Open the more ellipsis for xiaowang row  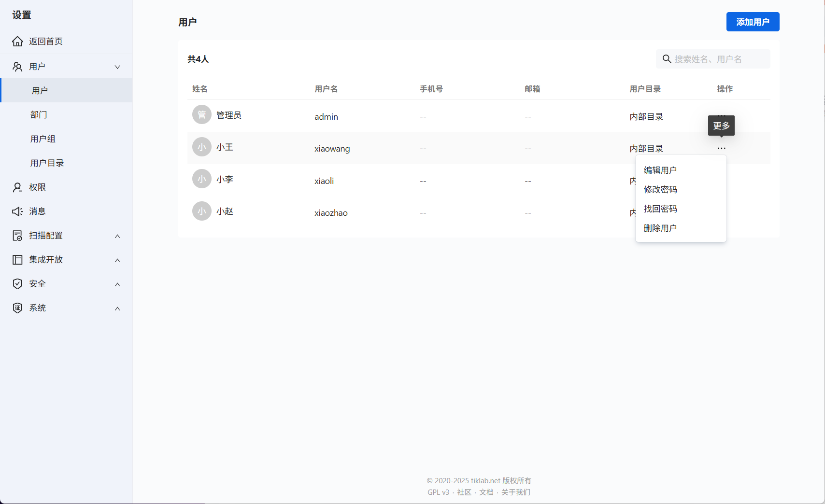coord(722,148)
